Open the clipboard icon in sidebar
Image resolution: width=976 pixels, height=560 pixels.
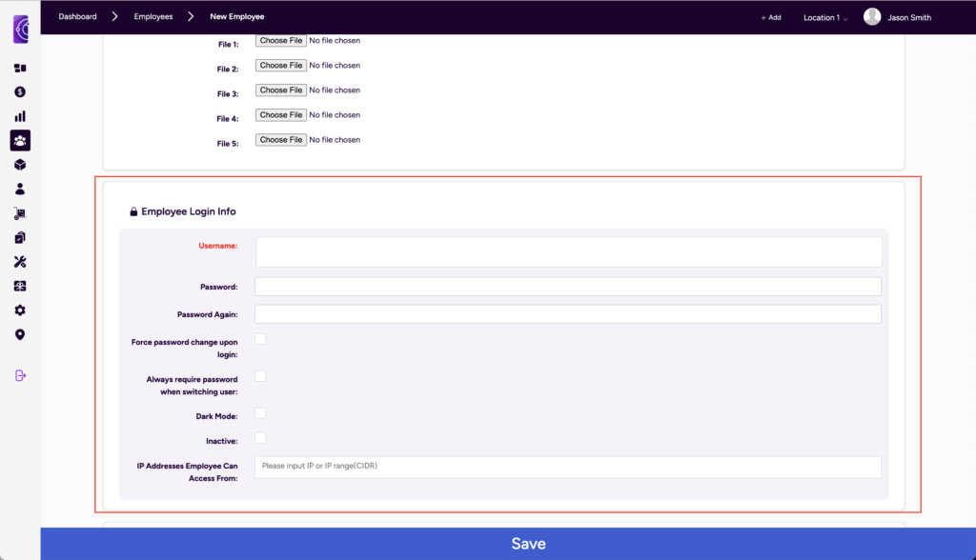click(20, 238)
